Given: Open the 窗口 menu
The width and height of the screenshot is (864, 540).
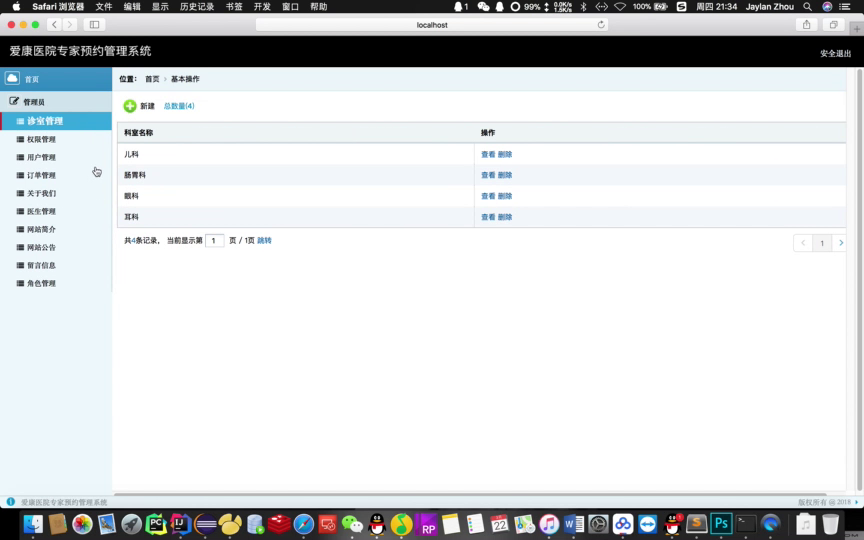Looking at the screenshot, I should tap(290, 7).
